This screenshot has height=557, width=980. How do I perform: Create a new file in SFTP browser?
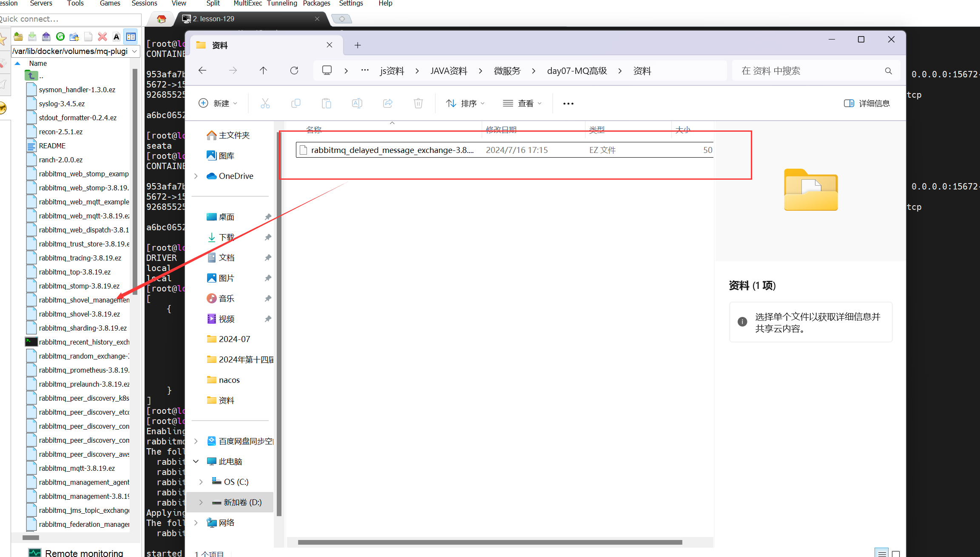(x=88, y=37)
